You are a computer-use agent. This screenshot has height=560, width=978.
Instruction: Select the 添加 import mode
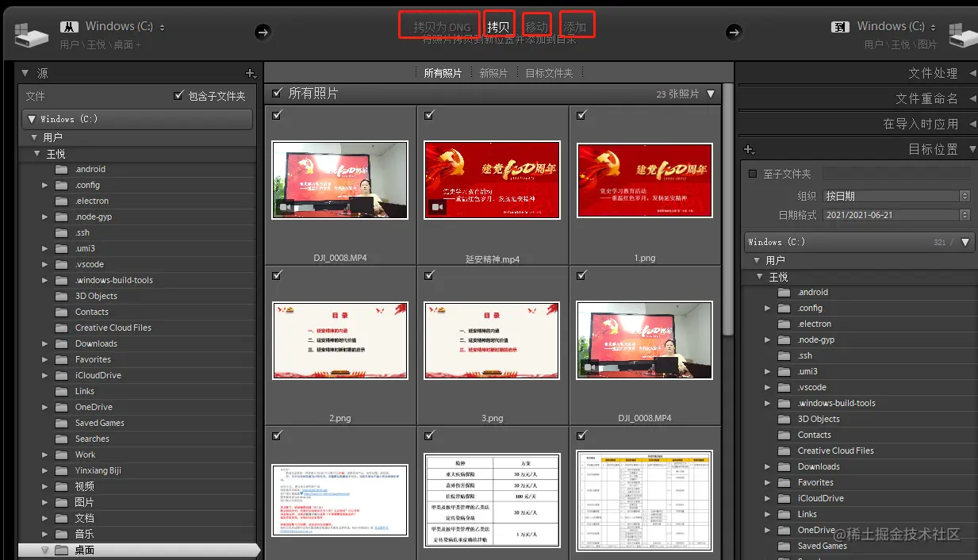pyautogui.click(x=574, y=28)
